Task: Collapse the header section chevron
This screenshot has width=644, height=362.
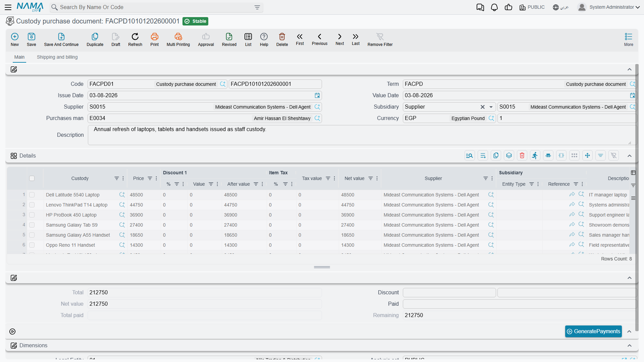Action: (x=630, y=69)
